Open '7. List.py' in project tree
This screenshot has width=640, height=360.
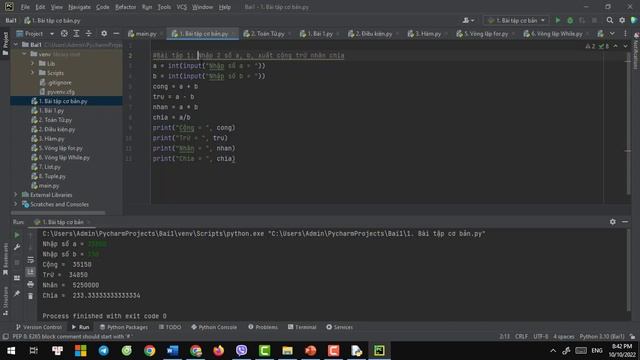point(46,167)
